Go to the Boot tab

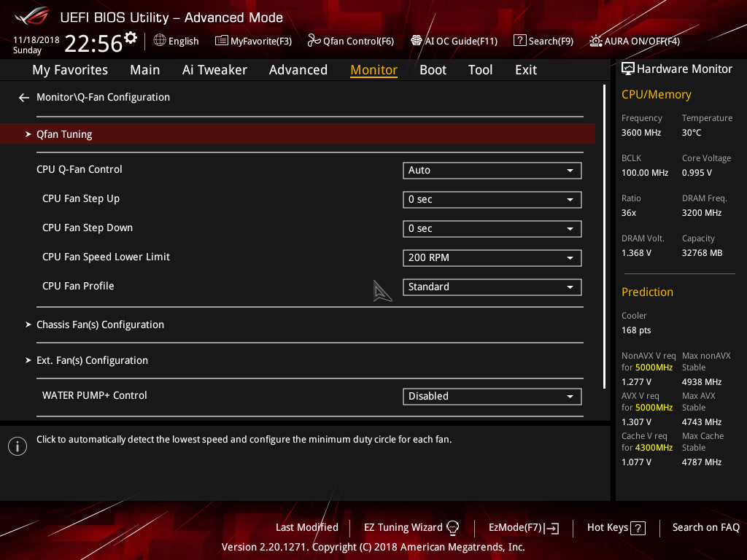(x=433, y=70)
